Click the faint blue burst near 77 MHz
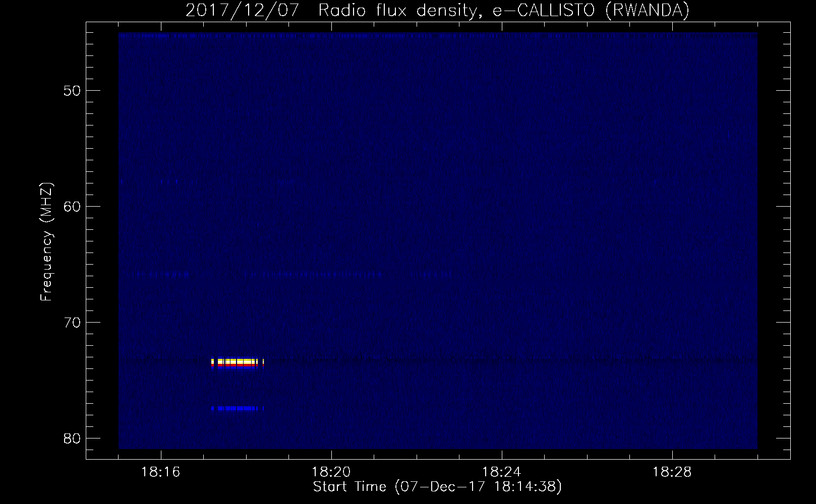The width and height of the screenshot is (816, 504). click(x=238, y=408)
